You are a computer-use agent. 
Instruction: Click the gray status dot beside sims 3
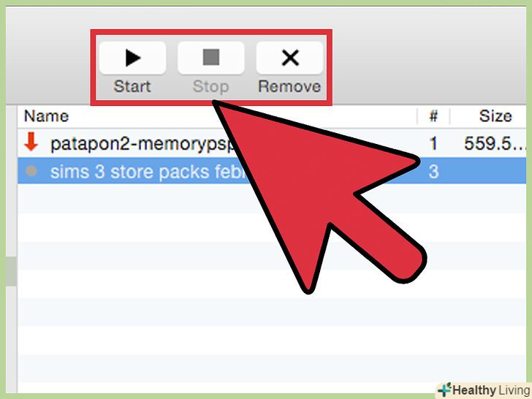point(31,171)
